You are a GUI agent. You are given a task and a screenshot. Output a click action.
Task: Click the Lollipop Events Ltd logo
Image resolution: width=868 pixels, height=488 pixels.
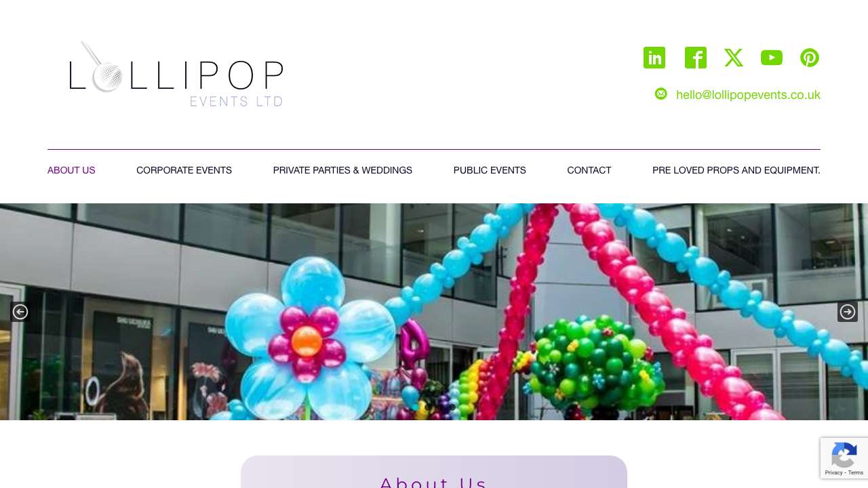click(176, 73)
